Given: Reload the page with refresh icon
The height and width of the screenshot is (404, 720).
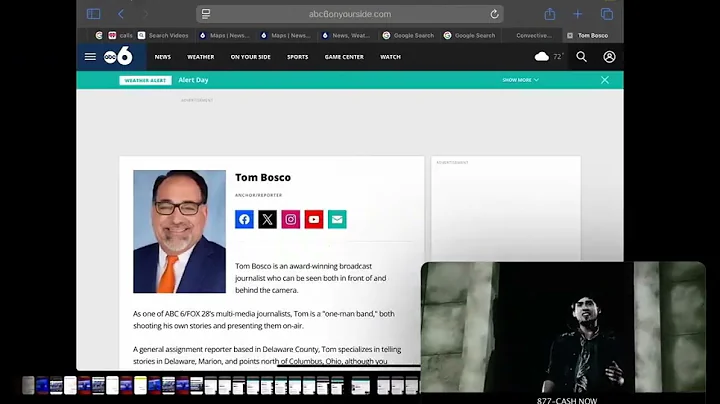Looking at the screenshot, I should [x=494, y=14].
